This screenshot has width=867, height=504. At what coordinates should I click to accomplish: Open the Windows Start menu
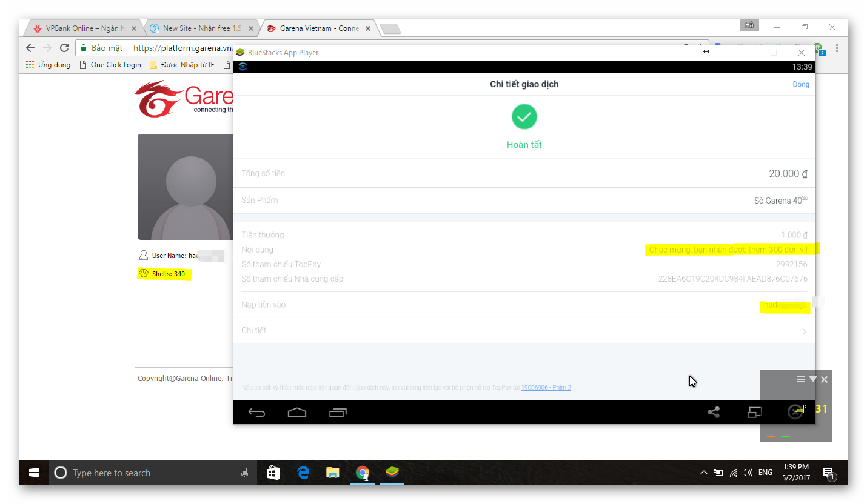34,472
